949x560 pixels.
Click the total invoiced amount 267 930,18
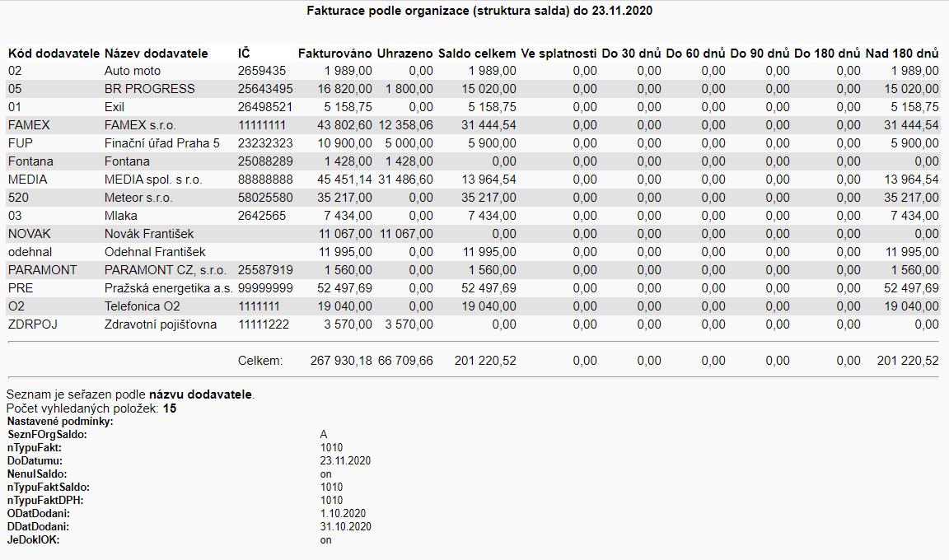coord(341,361)
